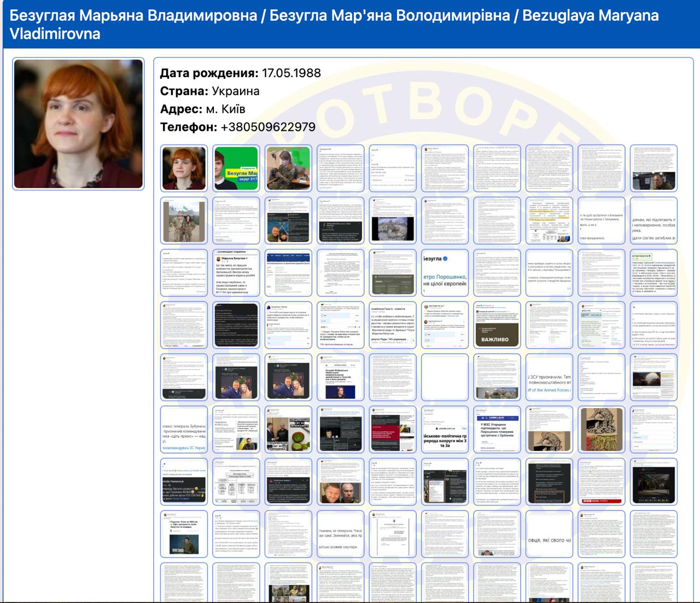Click the military couple photo with Ukrainian flag
Screen dimensions: 700x603
[x=183, y=222]
